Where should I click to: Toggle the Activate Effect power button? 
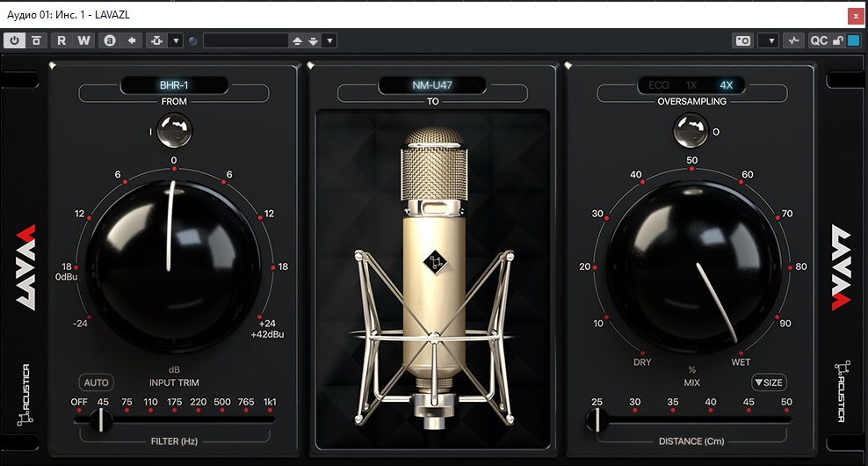(x=14, y=40)
